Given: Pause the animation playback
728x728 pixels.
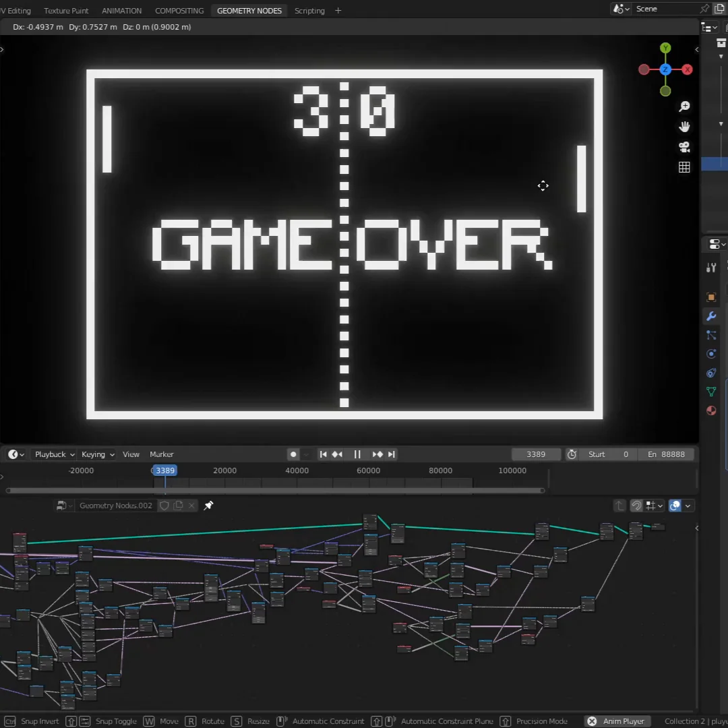Looking at the screenshot, I should pos(357,454).
